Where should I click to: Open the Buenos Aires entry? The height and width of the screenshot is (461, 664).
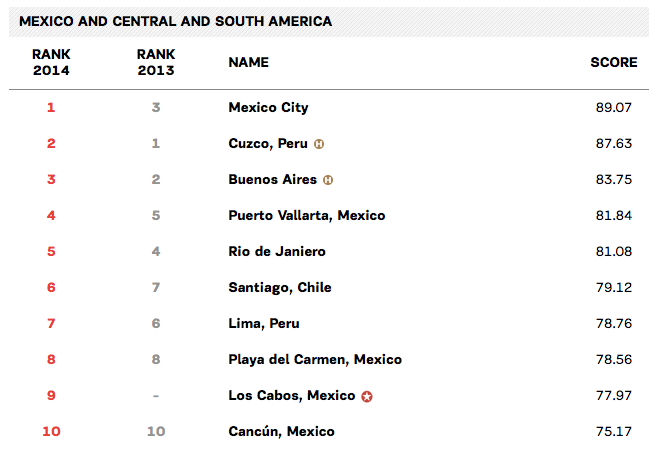pyautogui.click(x=273, y=179)
